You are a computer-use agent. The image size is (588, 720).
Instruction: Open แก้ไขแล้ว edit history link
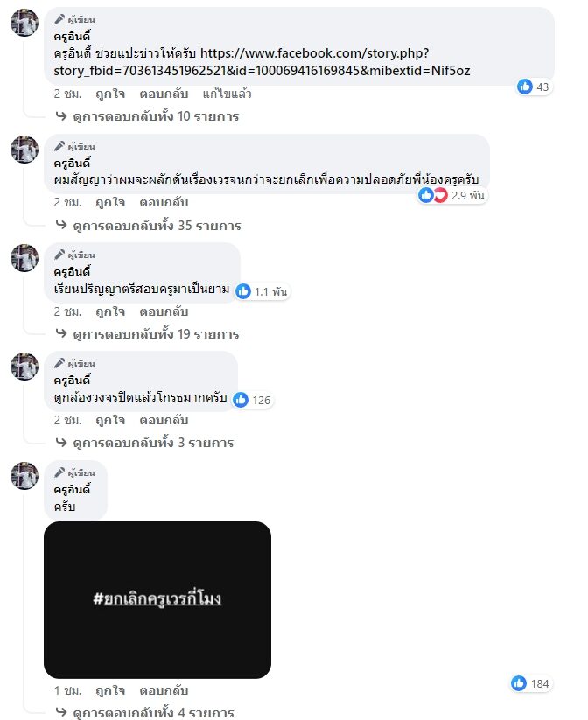coord(227,94)
